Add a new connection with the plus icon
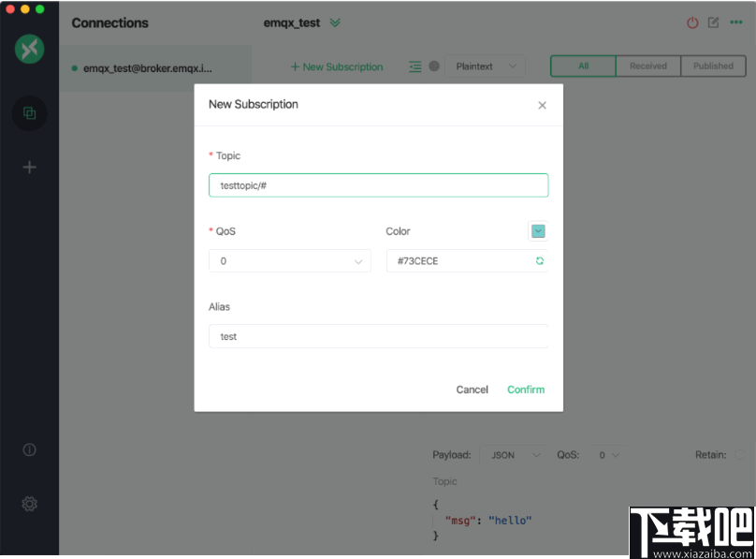The image size is (756, 559). click(x=29, y=167)
